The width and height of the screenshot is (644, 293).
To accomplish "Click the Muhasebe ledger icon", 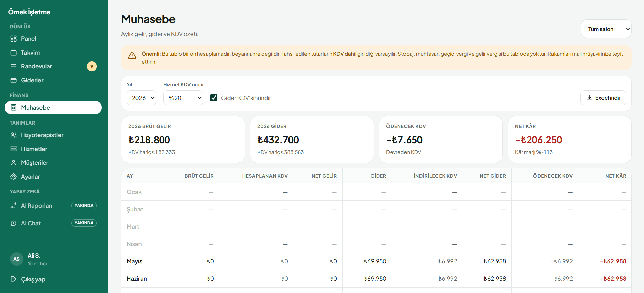I will (x=14, y=108).
